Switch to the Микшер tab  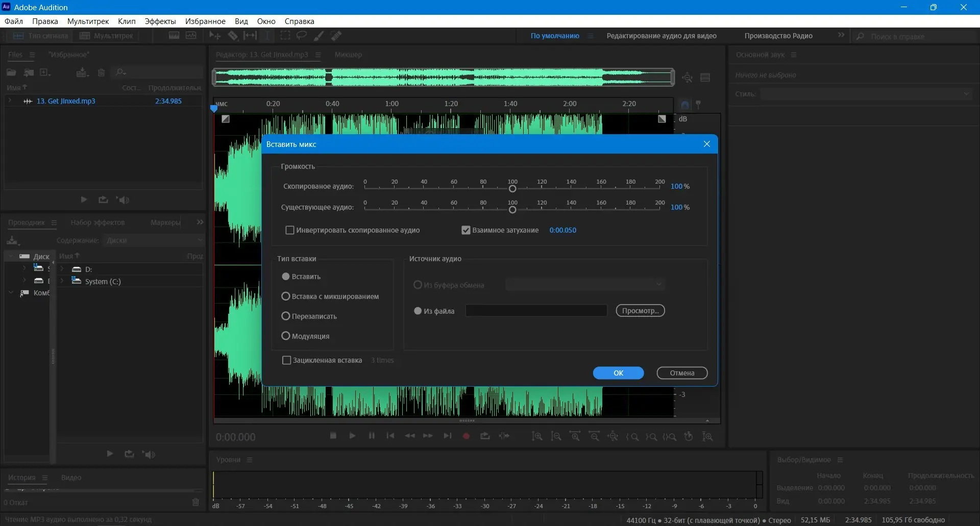click(x=348, y=55)
